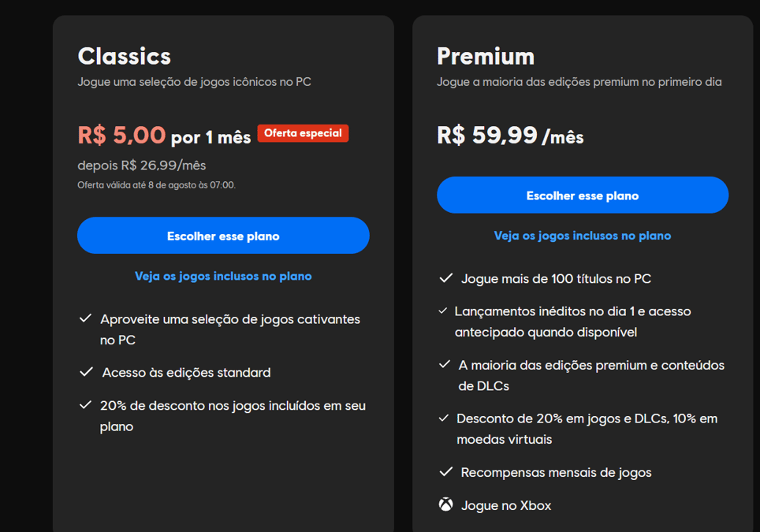Open Classics 'Veja os jogos inclusos no plano' link
760x532 pixels.
[x=223, y=276]
